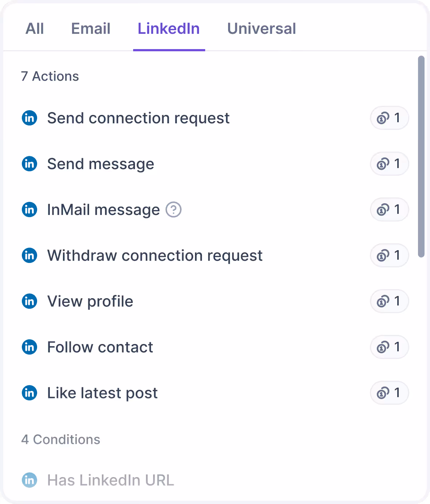Click the LinkedIn icon next to Follow contact

pyautogui.click(x=29, y=347)
